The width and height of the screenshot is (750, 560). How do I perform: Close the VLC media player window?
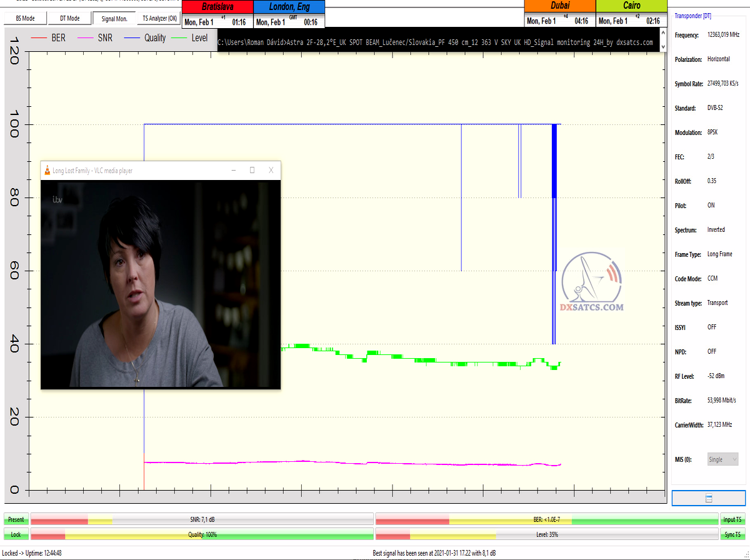coord(271,170)
